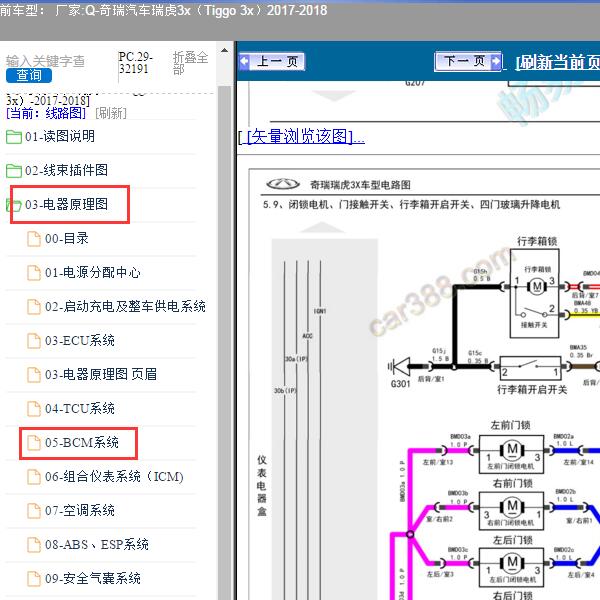Click the 刷新当前页 link
Viewport: 600px width, 600px height.
[558, 62]
